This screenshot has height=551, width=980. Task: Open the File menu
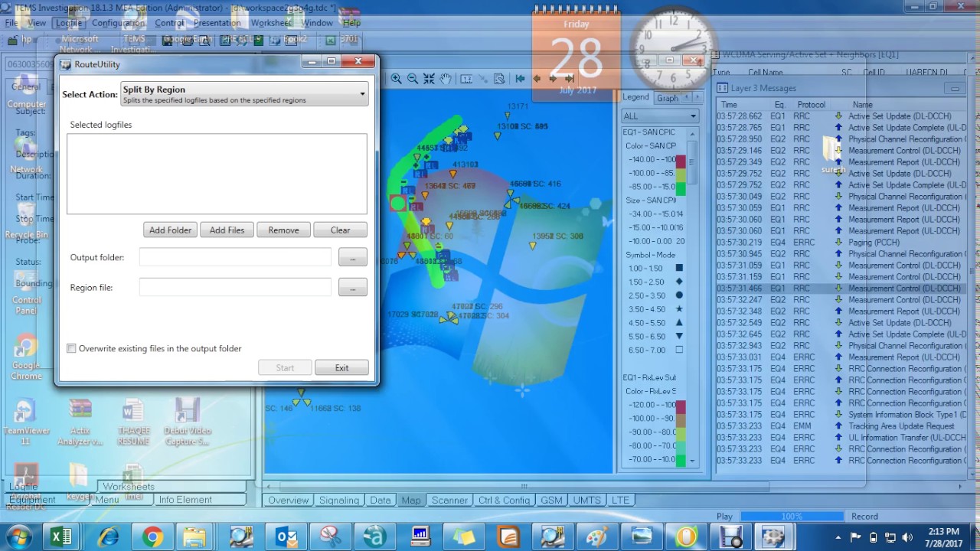(x=11, y=23)
